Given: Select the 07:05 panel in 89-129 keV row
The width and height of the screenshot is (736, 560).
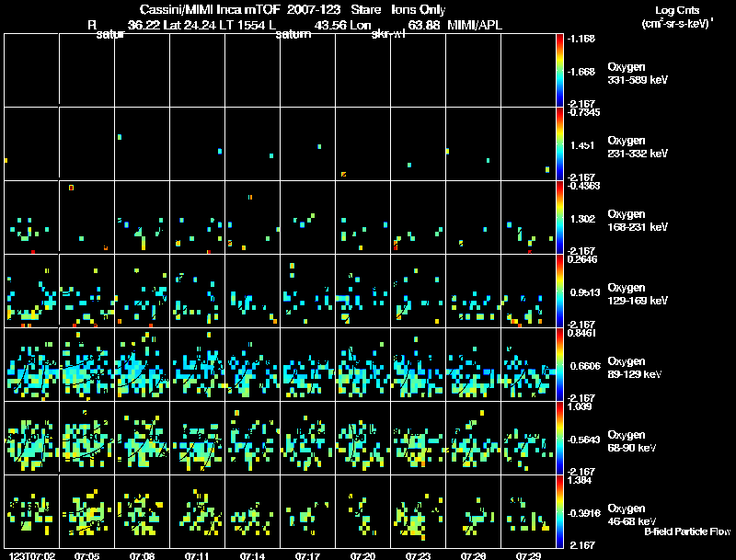Looking at the screenshot, I should [86, 364].
